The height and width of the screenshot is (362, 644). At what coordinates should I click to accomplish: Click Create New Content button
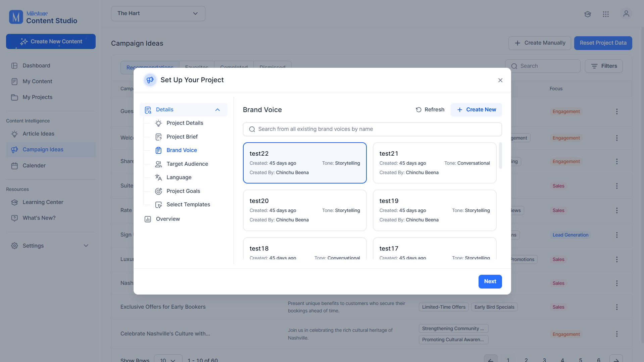51,42
